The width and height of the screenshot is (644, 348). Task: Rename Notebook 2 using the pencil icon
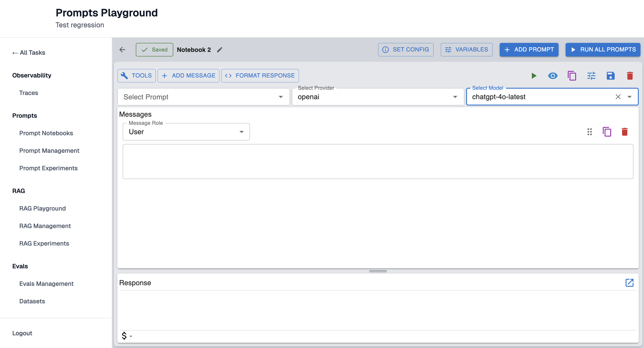click(219, 50)
